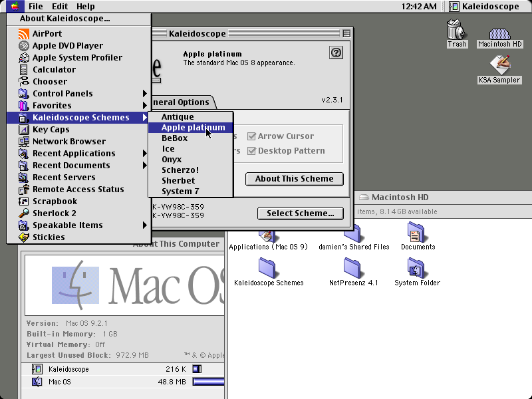Open Key Caps icon
The height and width of the screenshot is (399, 532).
tap(24, 129)
